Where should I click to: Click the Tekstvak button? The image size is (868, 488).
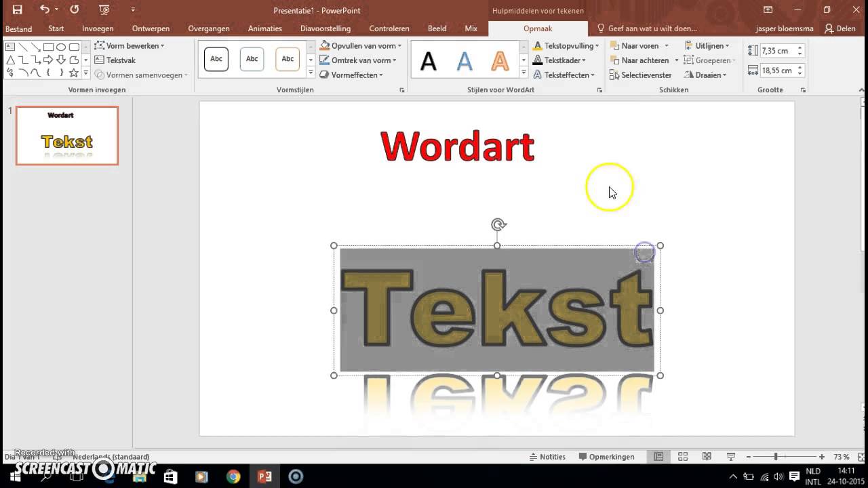pos(115,60)
